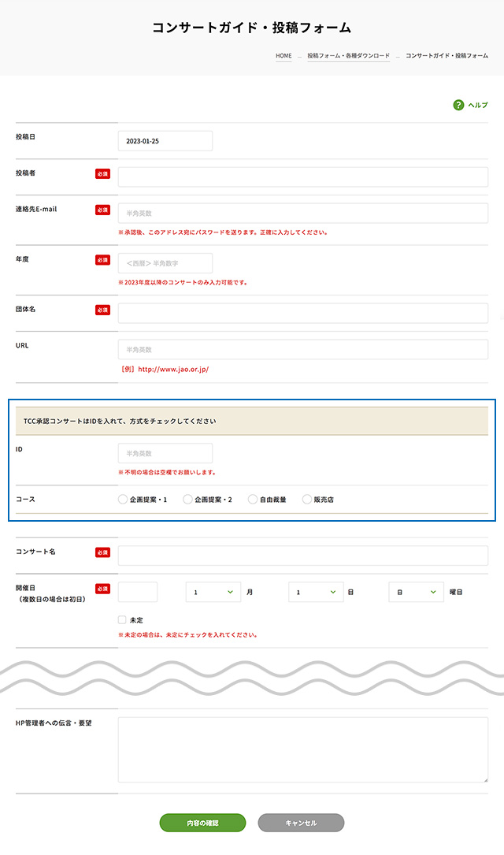Click the green help question mark icon

[458, 105]
